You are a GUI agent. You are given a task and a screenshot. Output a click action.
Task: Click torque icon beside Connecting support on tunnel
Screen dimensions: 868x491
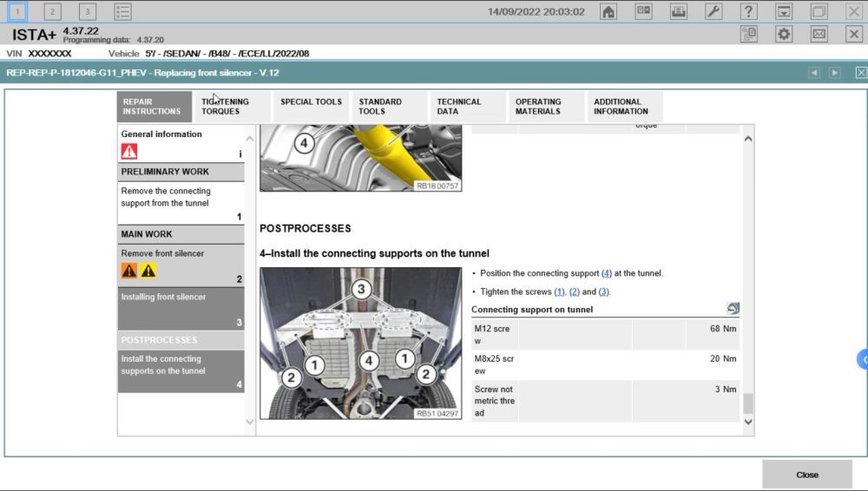pyautogui.click(x=733, y=308)
